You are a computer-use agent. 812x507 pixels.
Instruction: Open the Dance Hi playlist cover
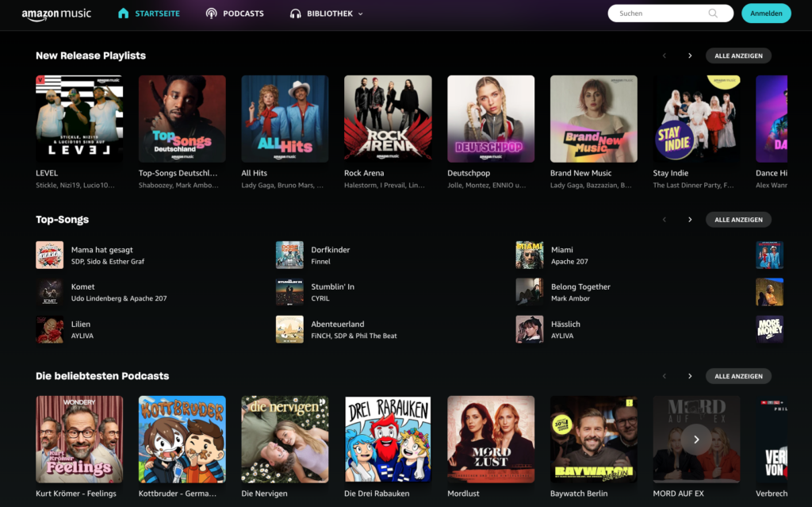tap(772, 119)
